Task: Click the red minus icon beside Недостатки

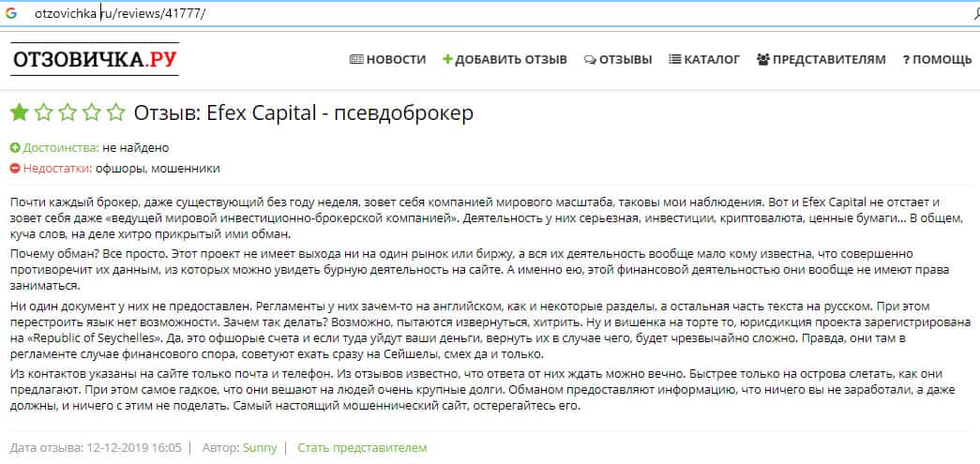Action: click(x=15, y=169)
